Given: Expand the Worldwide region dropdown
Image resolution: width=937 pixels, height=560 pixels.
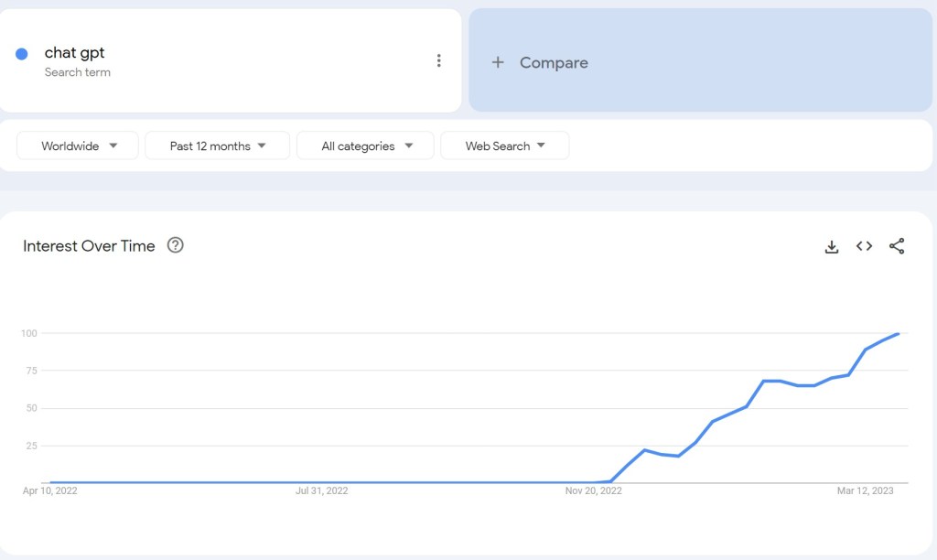Looking at the screenshot, I should pyautogui.click(x=78, y=145).
